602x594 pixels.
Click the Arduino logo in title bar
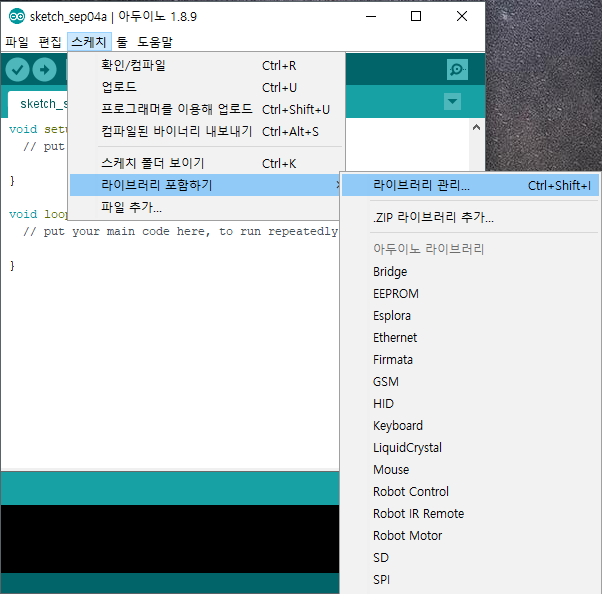point(17,16)
